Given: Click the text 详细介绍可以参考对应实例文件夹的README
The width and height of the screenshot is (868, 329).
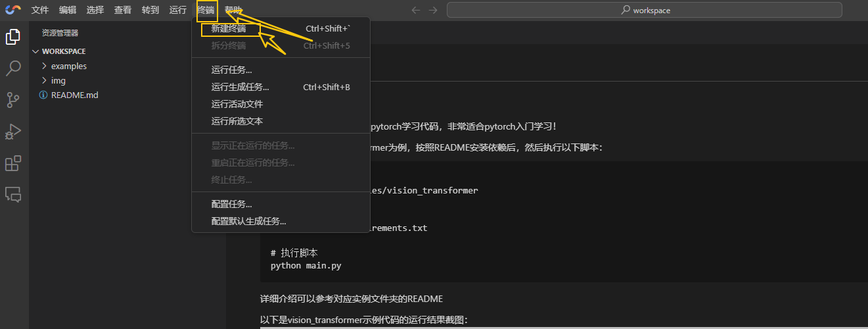Looking at the screenshot, I should point(352,299).
